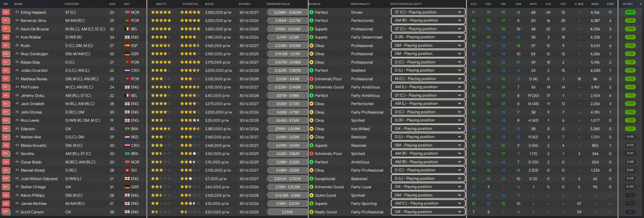The width and height of the screenshot is (644, 218).
Task: Click the player profile icon beside Bernardo Silva
Action: (17, 21)
